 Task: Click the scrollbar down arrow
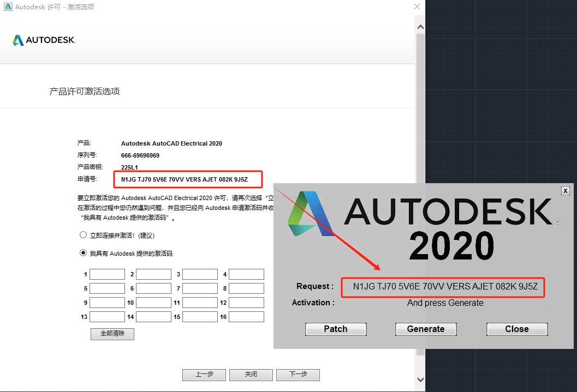tap(420, 379)
